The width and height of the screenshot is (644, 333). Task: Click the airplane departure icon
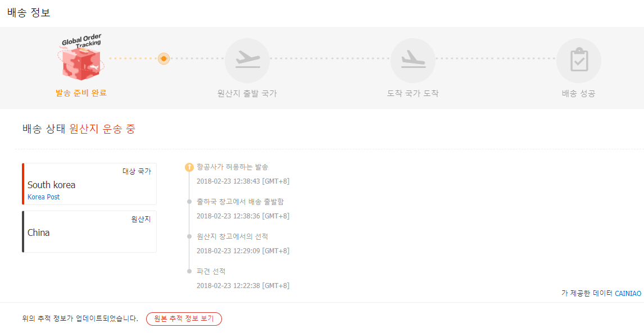click(247, 60)
